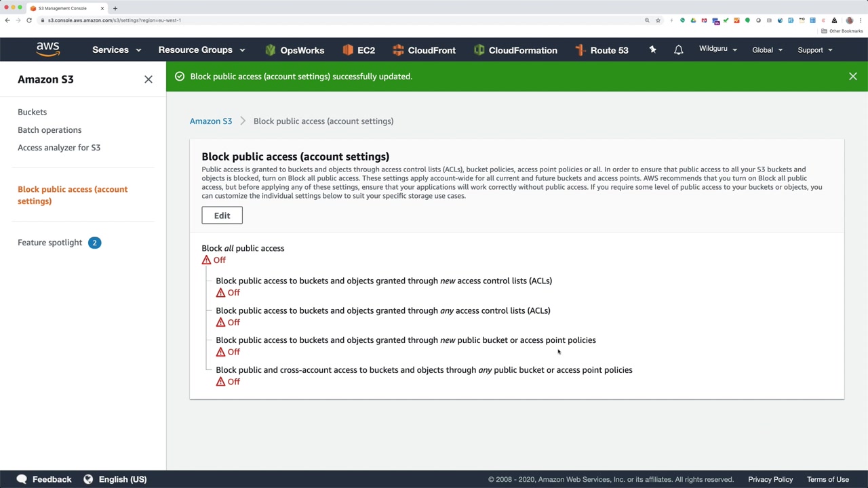Open Access analyzer for S3
The width and height of the screenshot is (868, 488).
point(59,147)
